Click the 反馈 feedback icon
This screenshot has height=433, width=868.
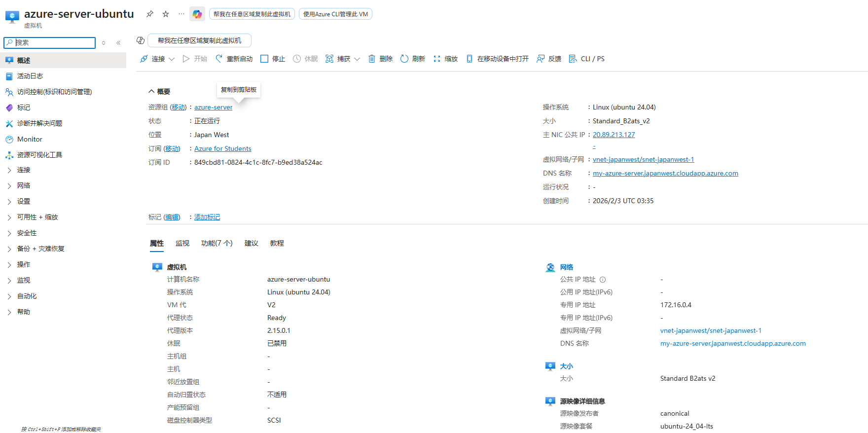[x=541, y=59]
